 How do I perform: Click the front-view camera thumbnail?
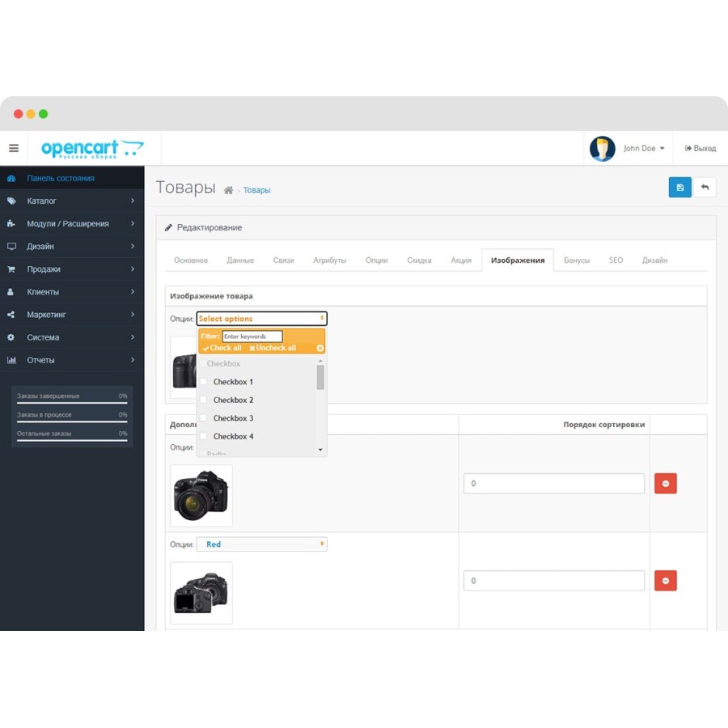tap(201, 496)
